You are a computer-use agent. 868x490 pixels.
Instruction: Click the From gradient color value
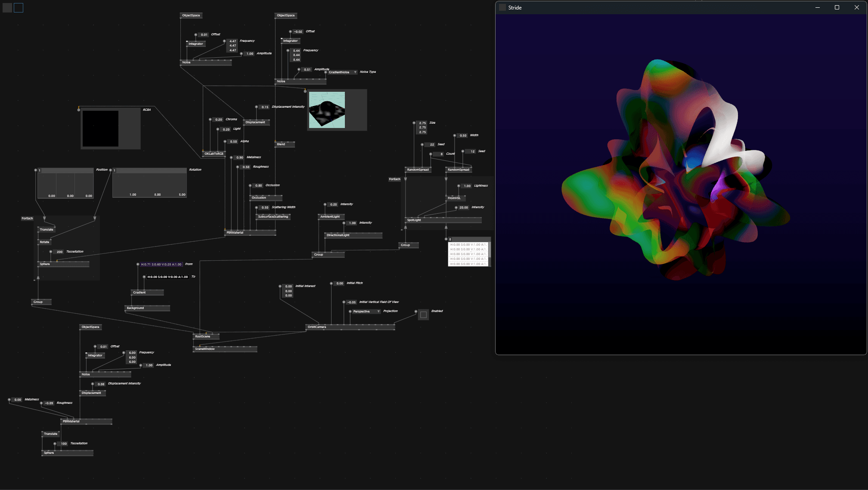(x=161, y=265)
